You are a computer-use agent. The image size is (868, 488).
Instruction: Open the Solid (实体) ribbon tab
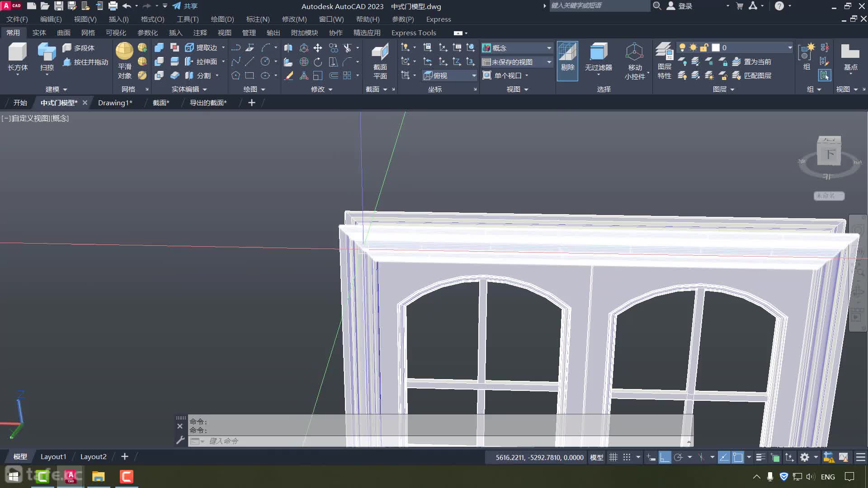pos(39,33)
